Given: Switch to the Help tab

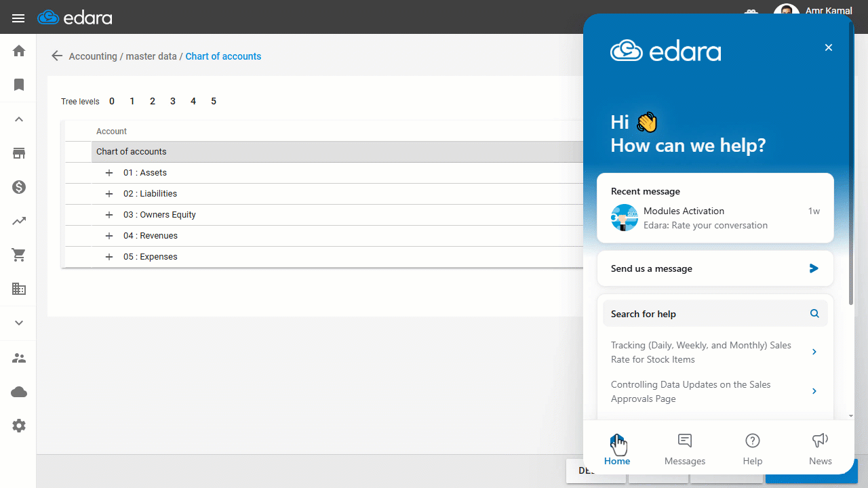Looking at the screenshot, I should click(752, 449).
